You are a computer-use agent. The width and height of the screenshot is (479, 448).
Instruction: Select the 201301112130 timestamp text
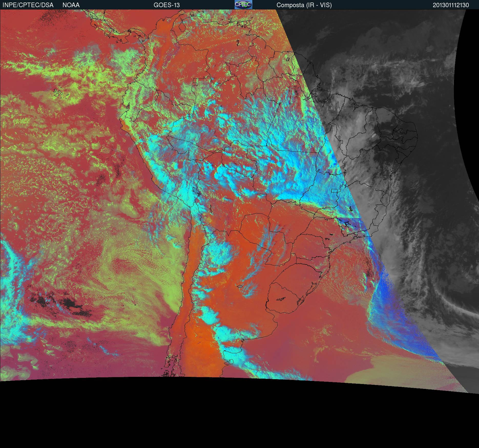coord(451,5)
